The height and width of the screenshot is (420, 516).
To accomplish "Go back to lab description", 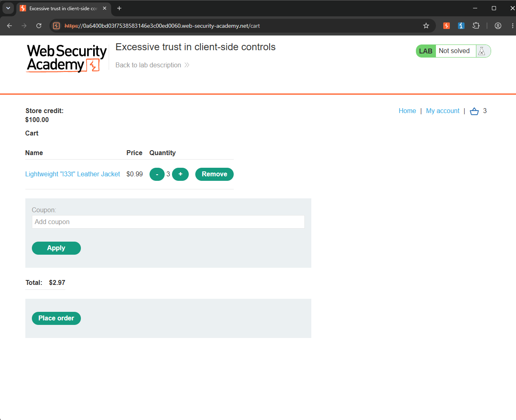I will pos(152,65).
